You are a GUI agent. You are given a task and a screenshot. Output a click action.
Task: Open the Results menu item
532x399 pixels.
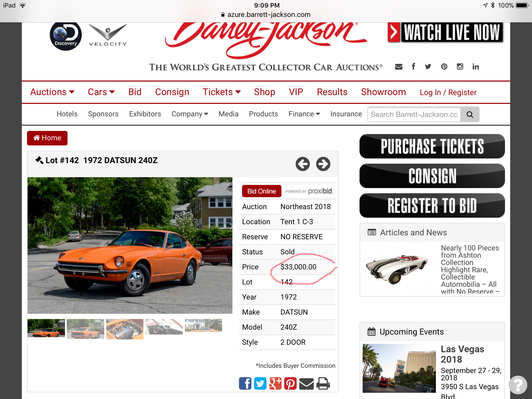tap(332, 92)
